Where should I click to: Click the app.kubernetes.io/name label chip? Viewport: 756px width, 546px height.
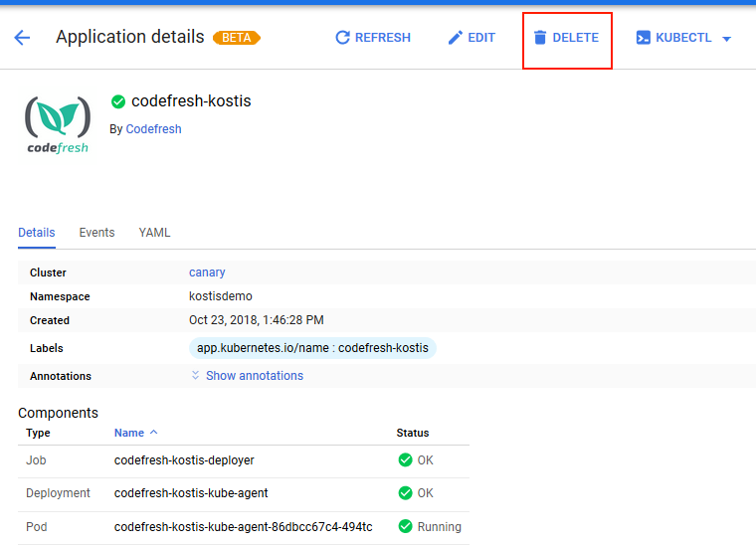click(312, 348)
